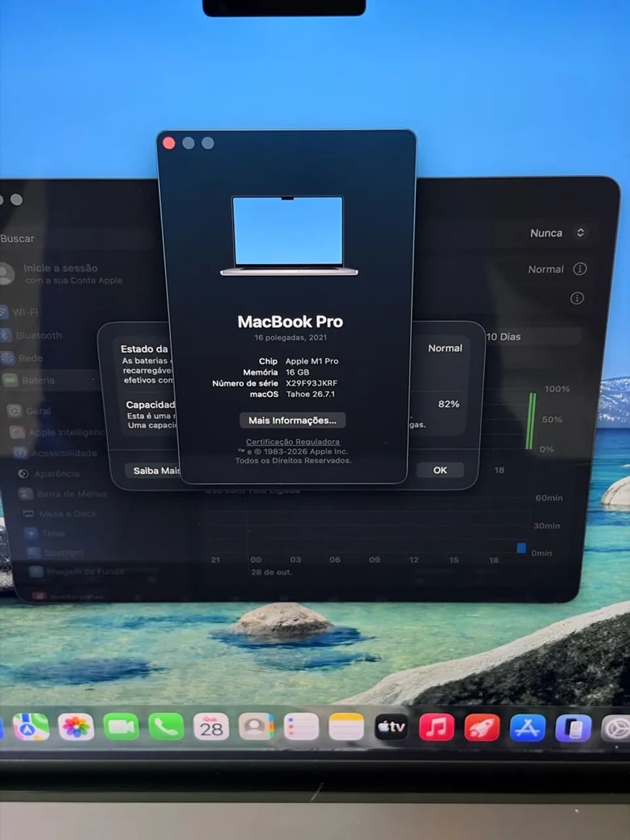This screenshot has width=630, height=840.
Task: Open iPhone Mirroring in the Dock
Action: 574,728
